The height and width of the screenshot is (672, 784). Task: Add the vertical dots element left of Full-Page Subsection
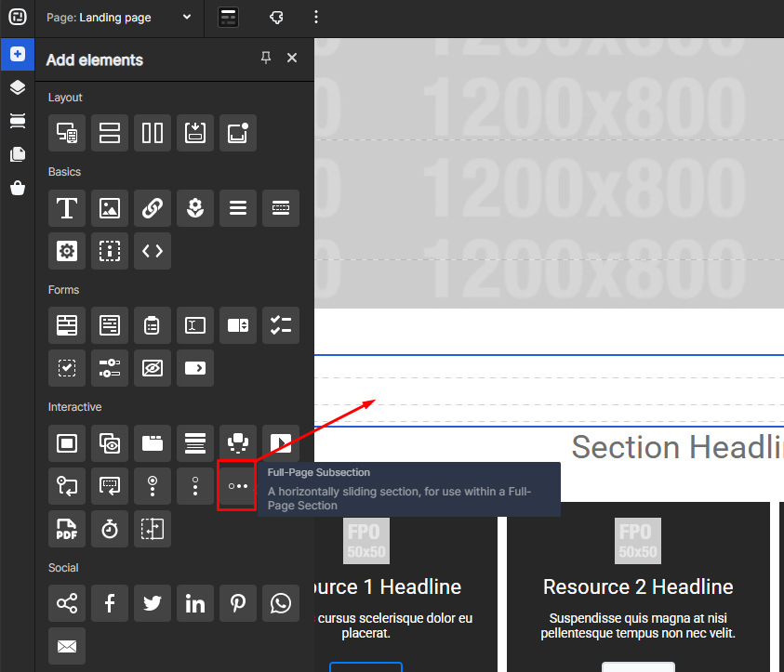tap(195, 485)
